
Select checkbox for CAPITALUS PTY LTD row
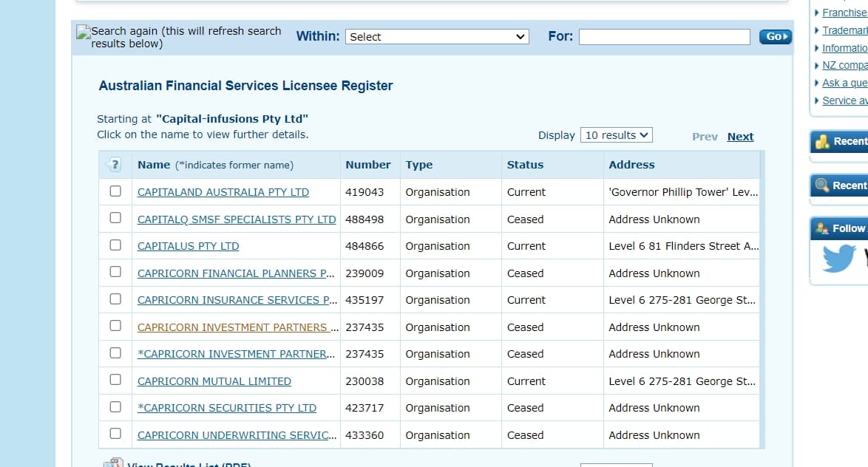pyautogui.click(x=115, y=245)
